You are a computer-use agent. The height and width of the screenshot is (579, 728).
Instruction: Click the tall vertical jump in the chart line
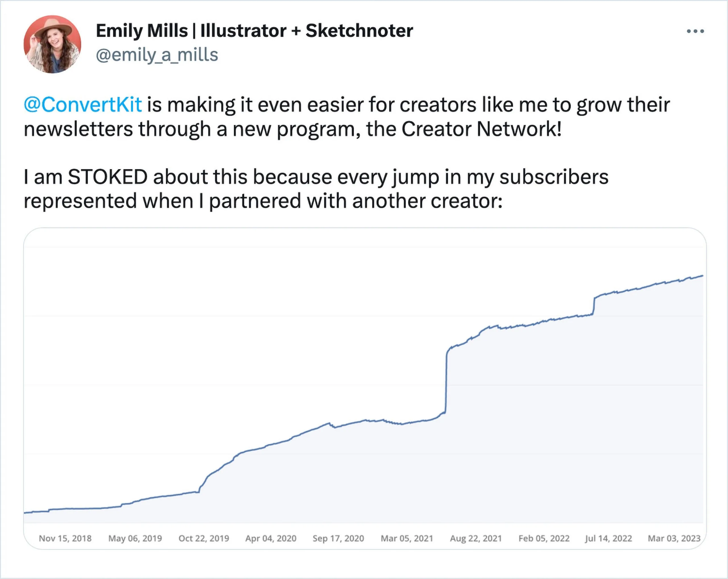click(446, 381)
